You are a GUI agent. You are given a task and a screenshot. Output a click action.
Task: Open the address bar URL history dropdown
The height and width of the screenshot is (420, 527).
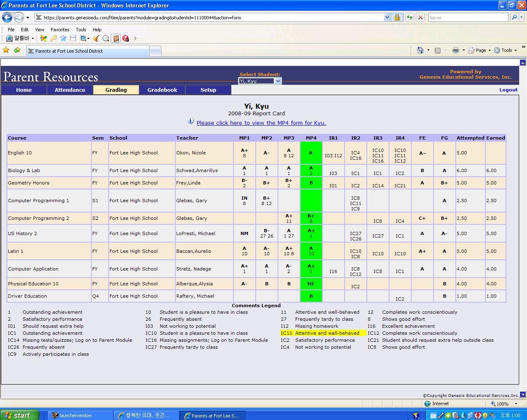point(387,17)
